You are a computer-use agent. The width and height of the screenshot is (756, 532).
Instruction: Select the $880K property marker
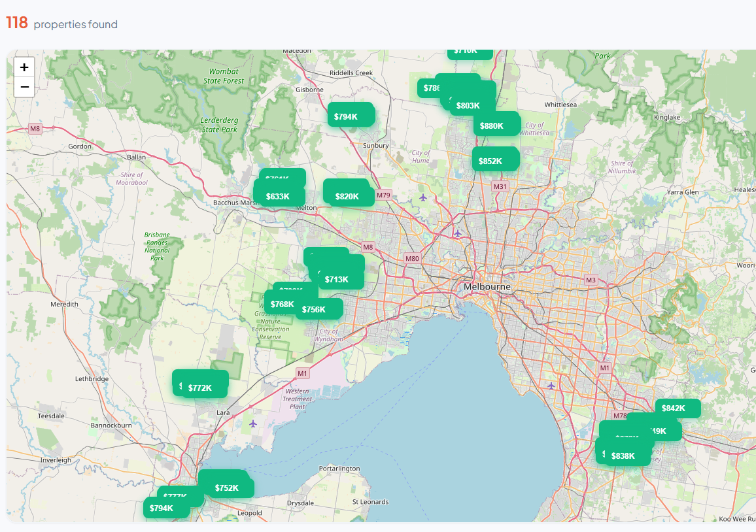click(496, 125)
